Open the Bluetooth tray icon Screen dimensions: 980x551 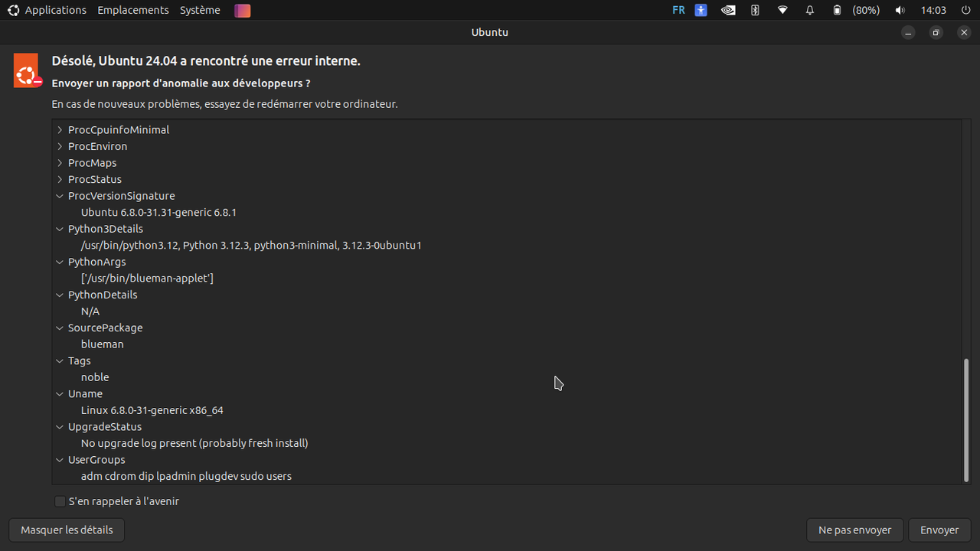(755, 10)
